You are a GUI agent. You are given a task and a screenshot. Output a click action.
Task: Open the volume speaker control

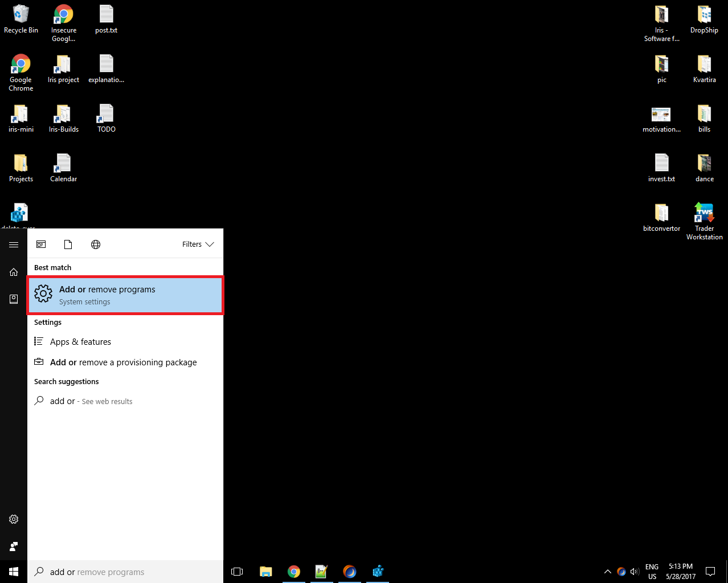click(x=635, y=572)
